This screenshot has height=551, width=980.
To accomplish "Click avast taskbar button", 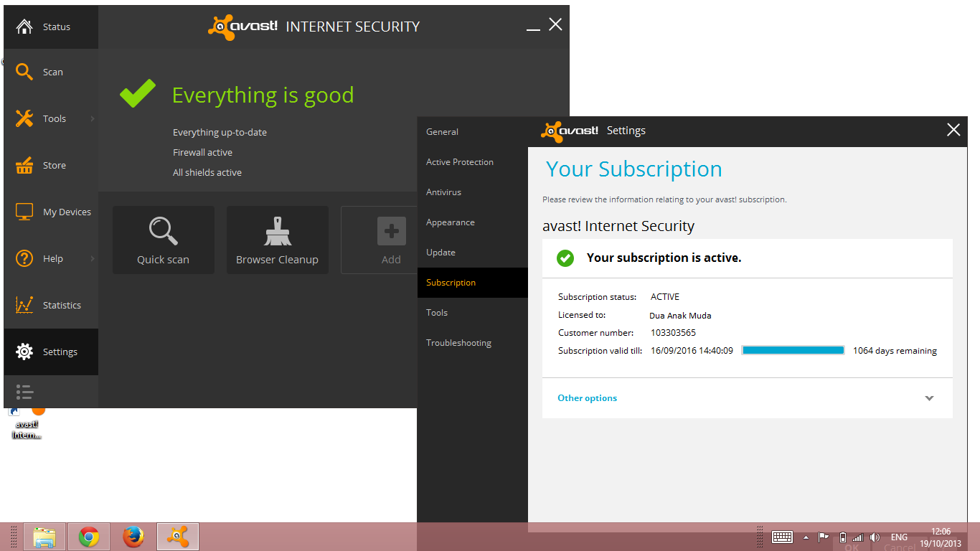I will click(178, 537).
